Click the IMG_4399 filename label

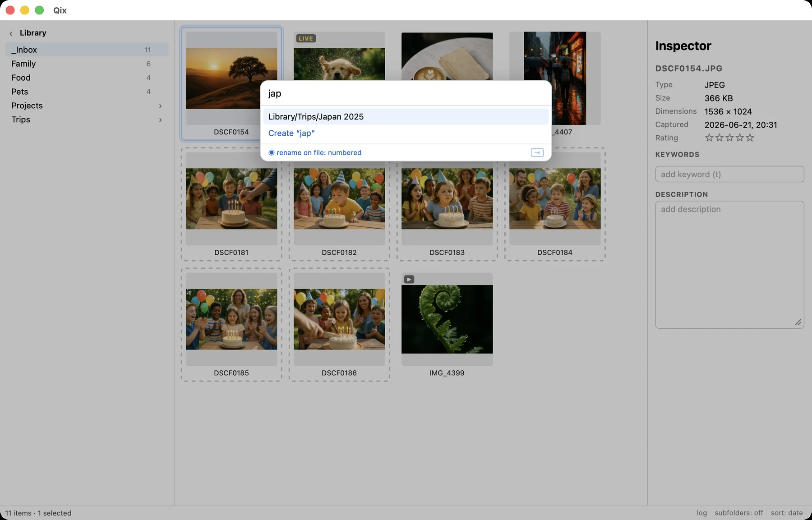coord(447,373)
